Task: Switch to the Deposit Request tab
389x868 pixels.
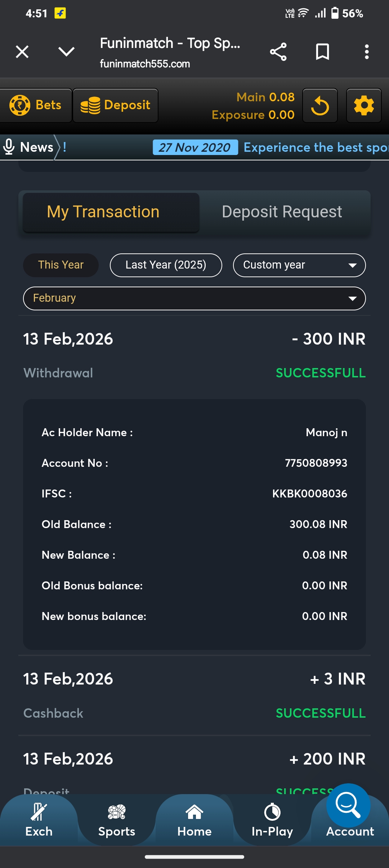Action: [282, 212]
